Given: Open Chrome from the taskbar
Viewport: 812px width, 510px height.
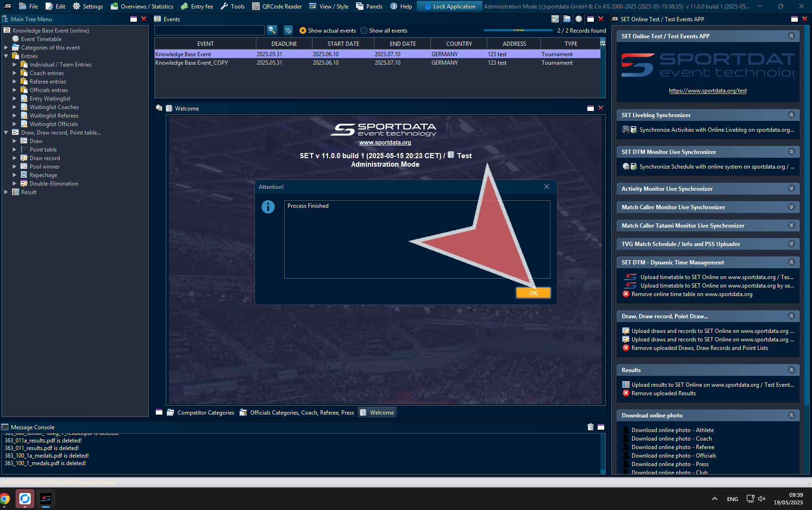Looking at the screenshot, I should tap(5, 499).
